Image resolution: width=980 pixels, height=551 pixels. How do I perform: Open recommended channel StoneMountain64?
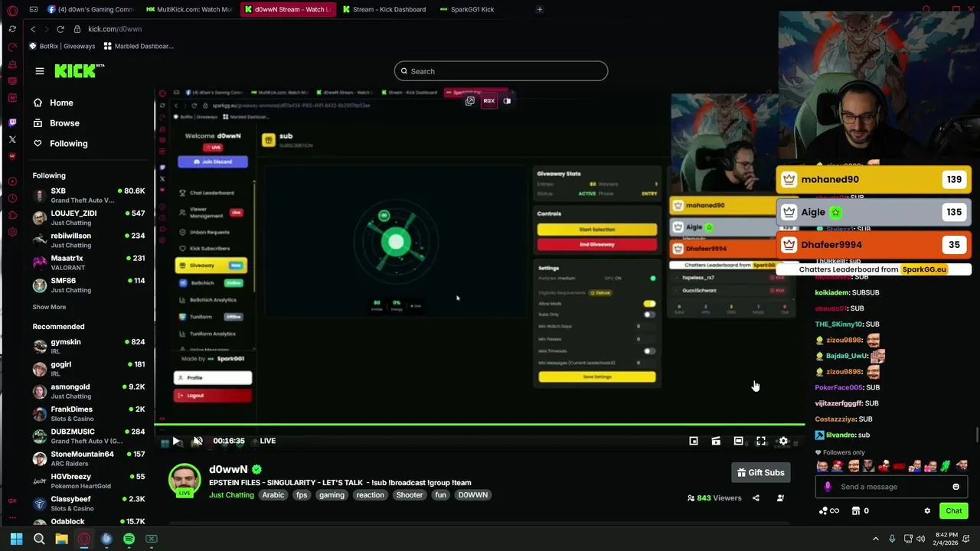coord(88,458)
